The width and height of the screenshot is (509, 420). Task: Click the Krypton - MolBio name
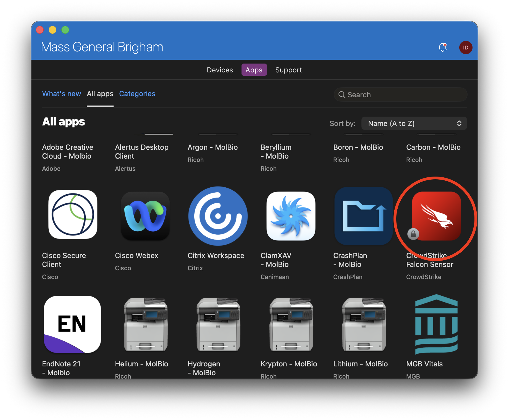(x=289, y=364)
